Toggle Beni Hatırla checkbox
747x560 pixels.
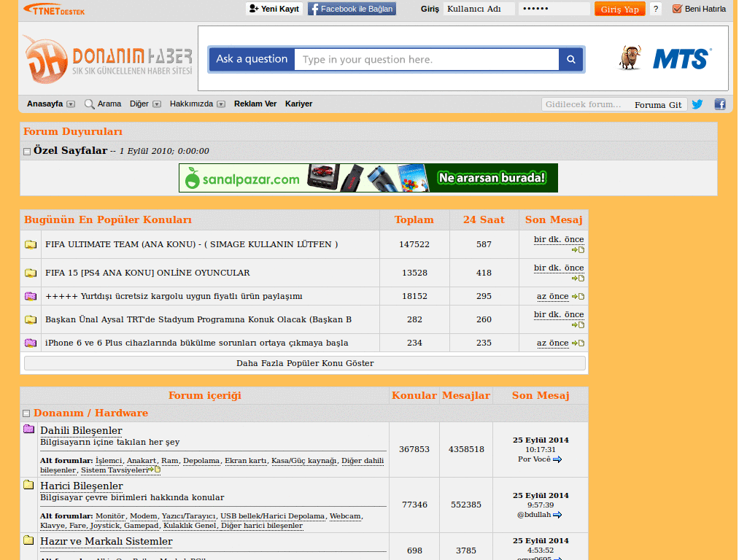click(x=677, y=9)
